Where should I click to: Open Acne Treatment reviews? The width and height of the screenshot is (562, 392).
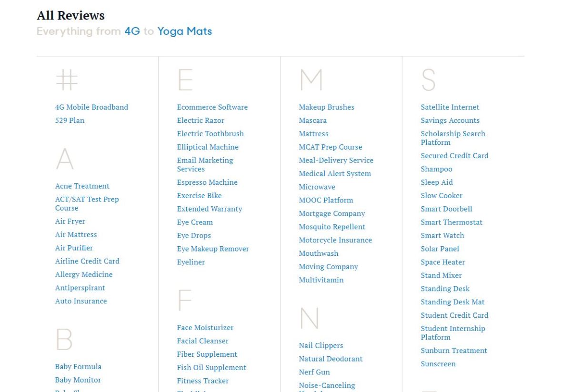pos(82,186)
